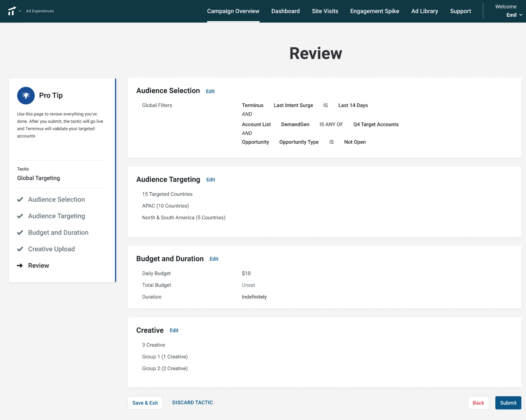Viewport: 526px width, 420px height.
Task: Click the Opportunity Type filter text
Action: tap(299, 142)
